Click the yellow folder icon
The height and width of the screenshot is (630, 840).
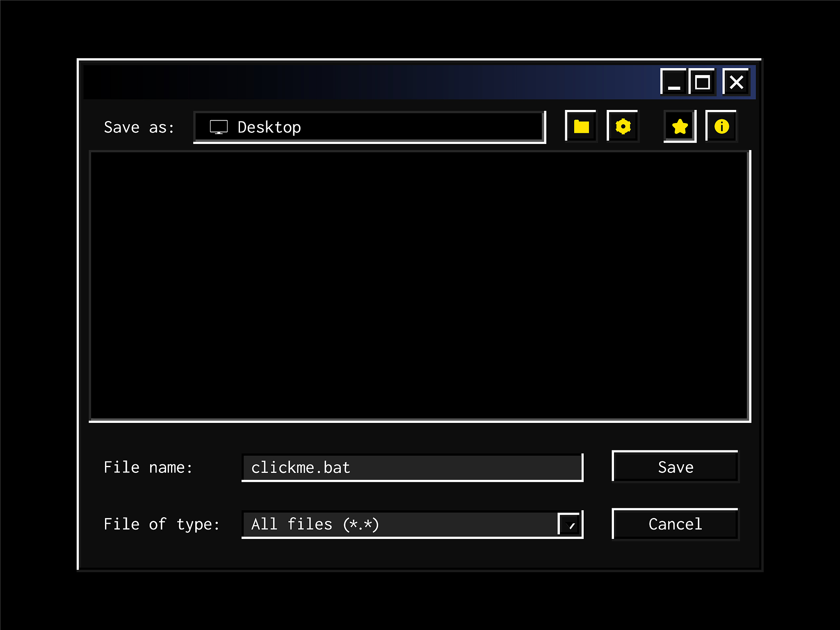pos(581,126)
